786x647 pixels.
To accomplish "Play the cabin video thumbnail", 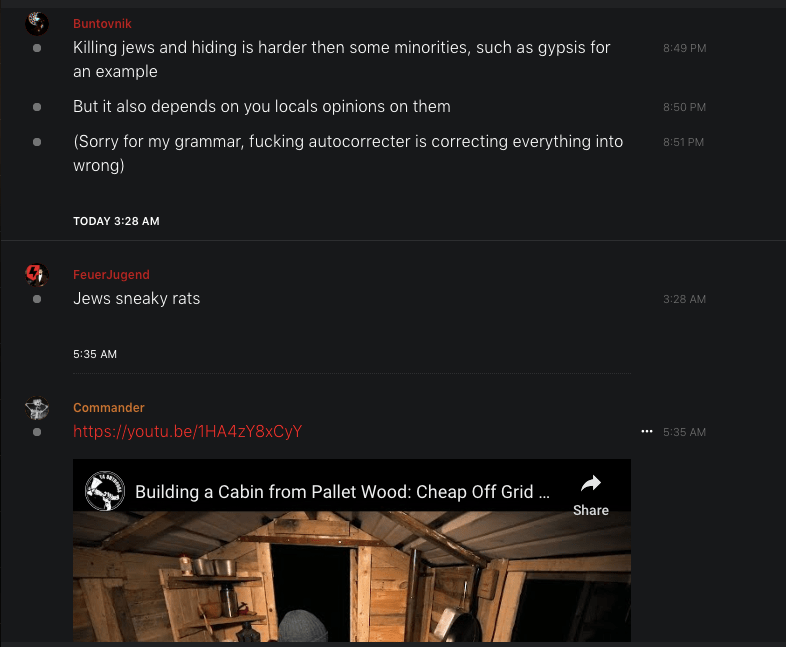I will [x=352, y=576].
